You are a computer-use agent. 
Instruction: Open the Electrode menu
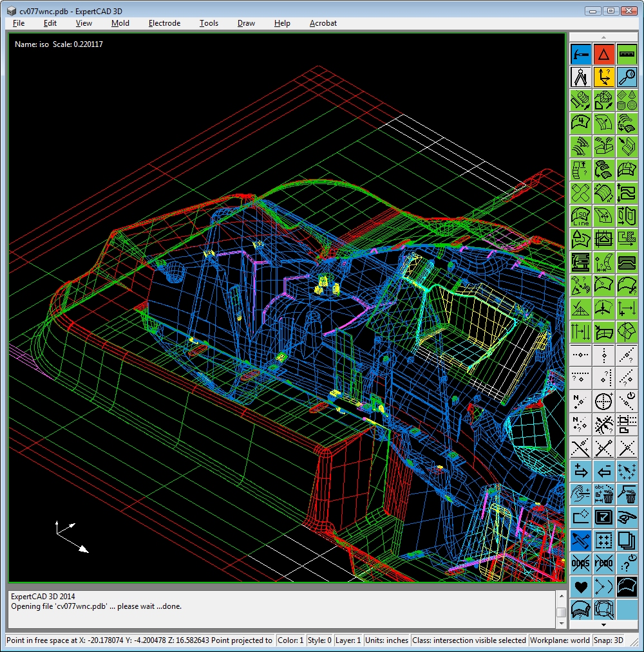(x=164, y=23)
